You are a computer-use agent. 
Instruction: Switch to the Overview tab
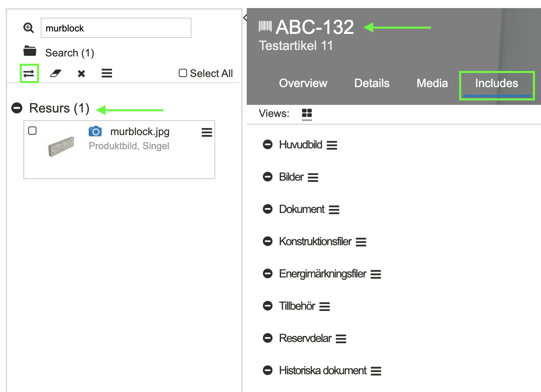click(x=303, y=83)
